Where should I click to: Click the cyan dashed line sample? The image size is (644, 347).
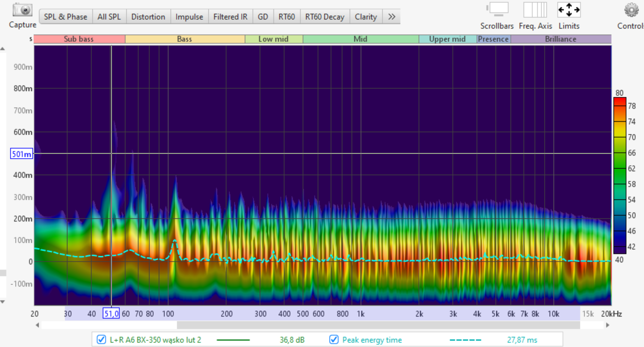(466, 340)
